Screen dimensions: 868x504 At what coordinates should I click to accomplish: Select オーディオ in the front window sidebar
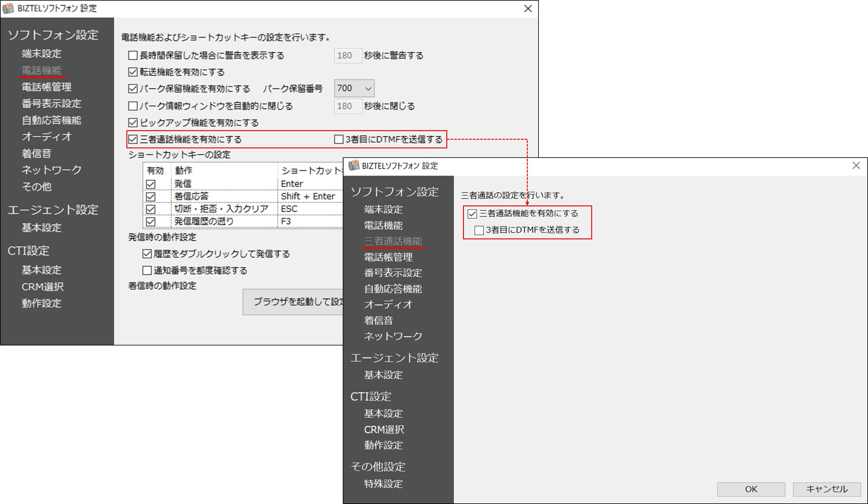click(388, 304)
